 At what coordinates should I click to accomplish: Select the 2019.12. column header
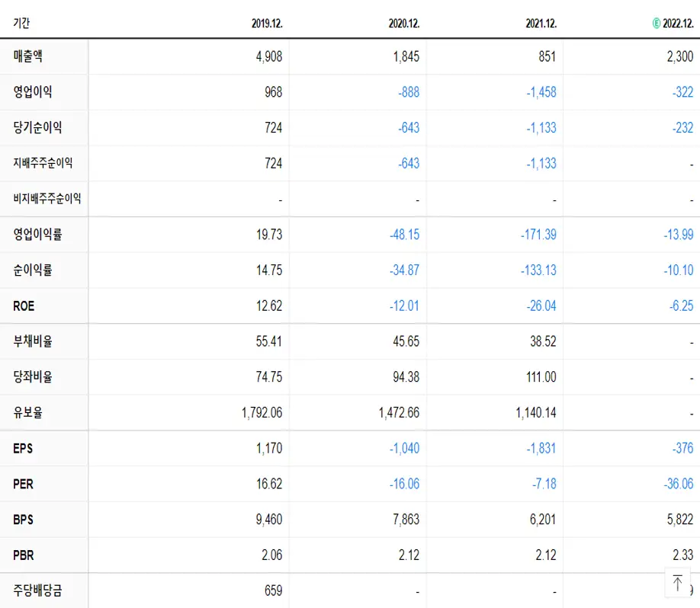267,23
